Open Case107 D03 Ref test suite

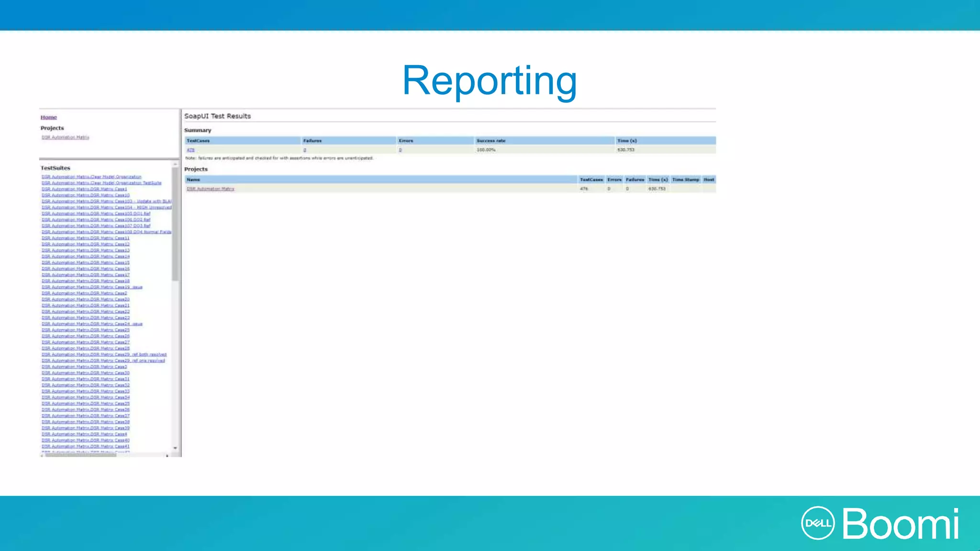pos(96,226)
